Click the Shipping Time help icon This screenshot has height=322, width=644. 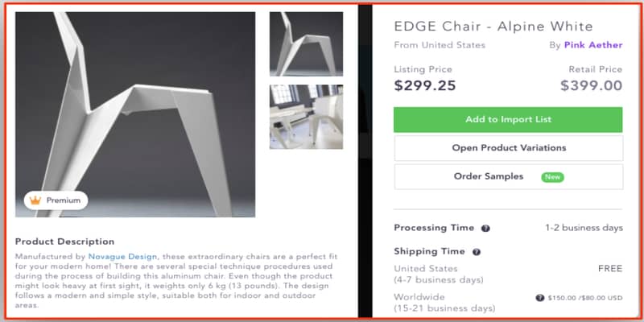[x=477, y=251]
